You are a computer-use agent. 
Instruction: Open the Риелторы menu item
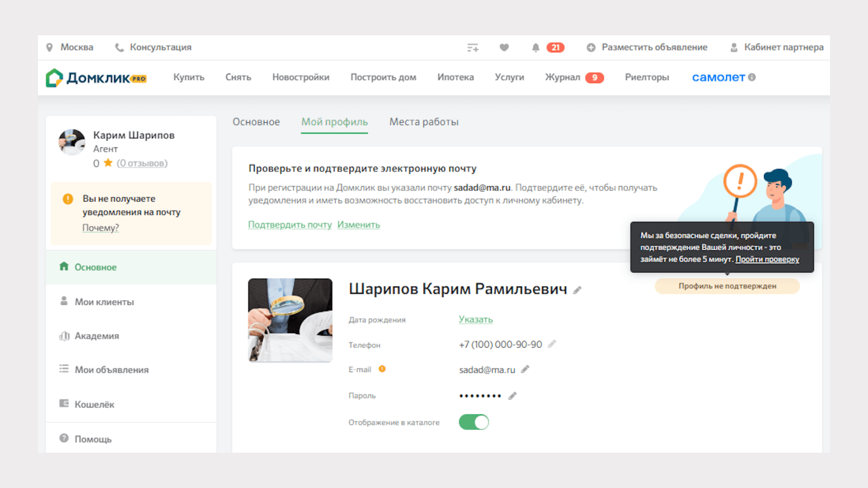647,77
